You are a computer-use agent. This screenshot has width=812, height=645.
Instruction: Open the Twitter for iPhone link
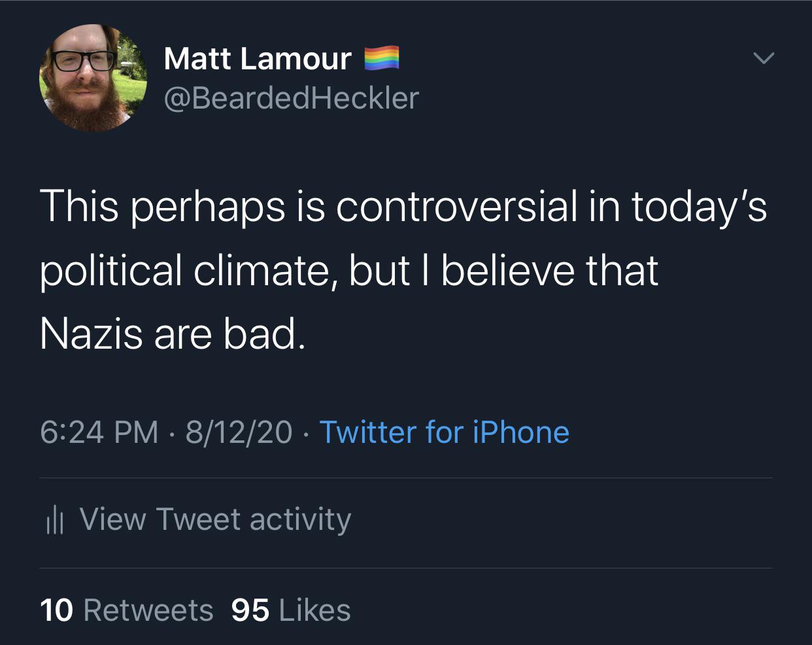pos(444,432)
